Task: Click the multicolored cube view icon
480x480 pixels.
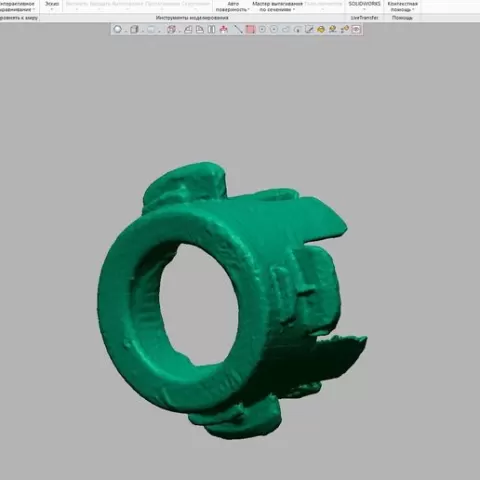Action: click(x=171, y=29)
